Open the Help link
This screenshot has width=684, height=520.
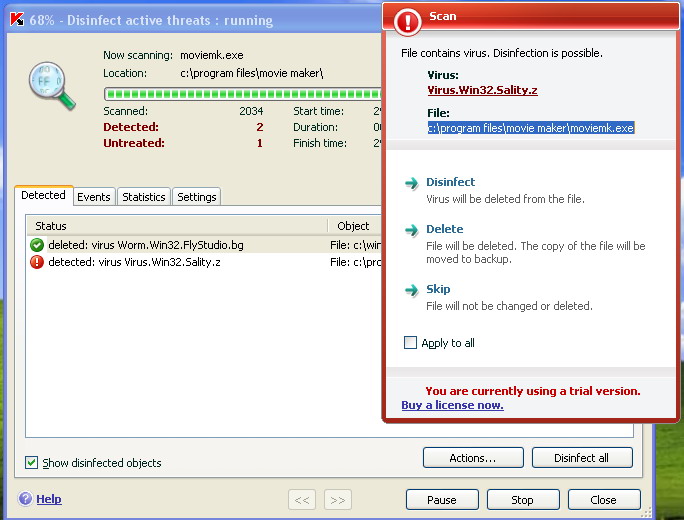(49, 499)
